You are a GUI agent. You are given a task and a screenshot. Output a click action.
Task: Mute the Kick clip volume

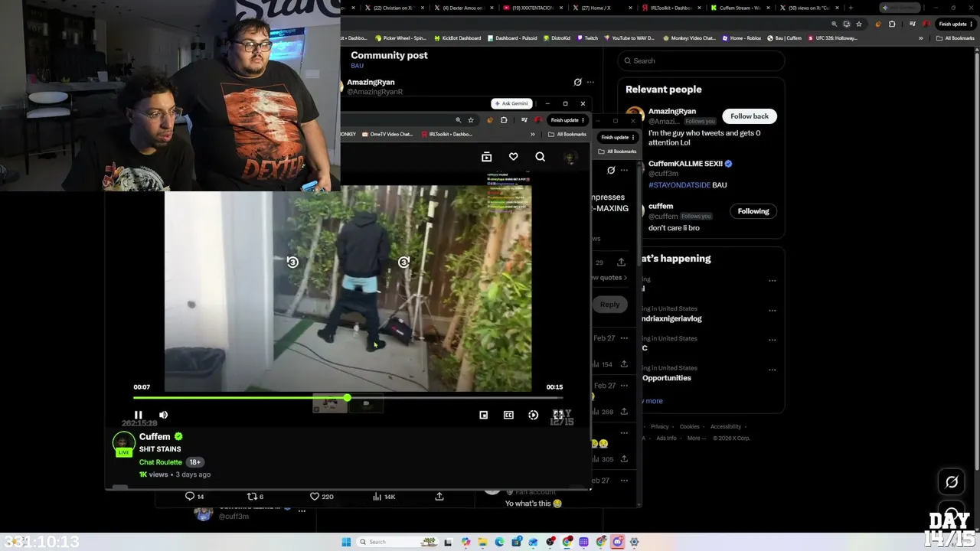pyautogui.click(x=163, y=415)
